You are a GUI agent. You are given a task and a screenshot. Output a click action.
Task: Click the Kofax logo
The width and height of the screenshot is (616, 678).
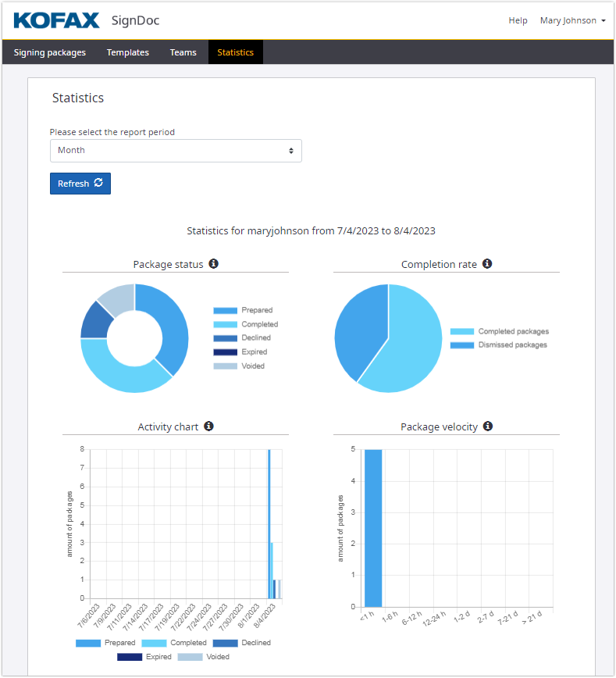point(57,20)
